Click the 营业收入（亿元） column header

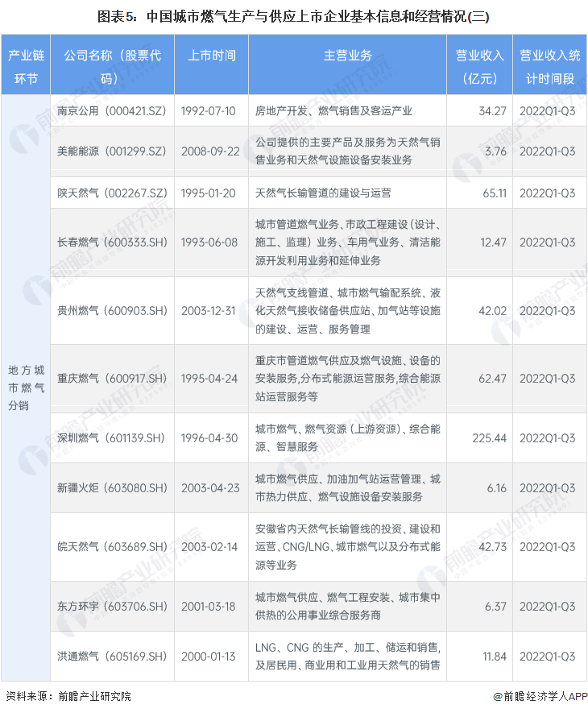pyautogui.click(x=478, y=65)
